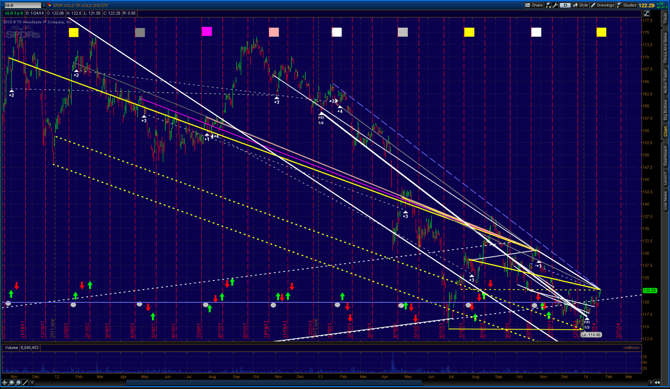The image size is (670, 389).
Task: Open the Share menu button
Action: click(534, 5)
